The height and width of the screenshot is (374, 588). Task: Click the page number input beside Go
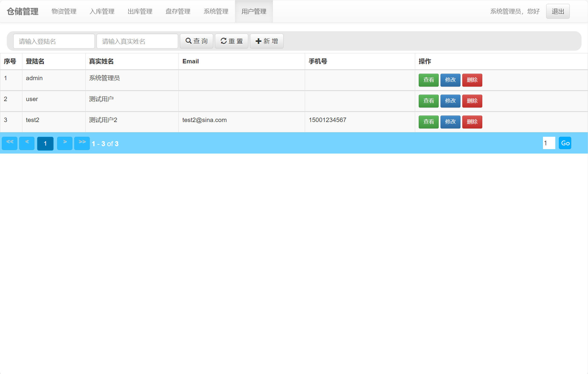[549, 143]
